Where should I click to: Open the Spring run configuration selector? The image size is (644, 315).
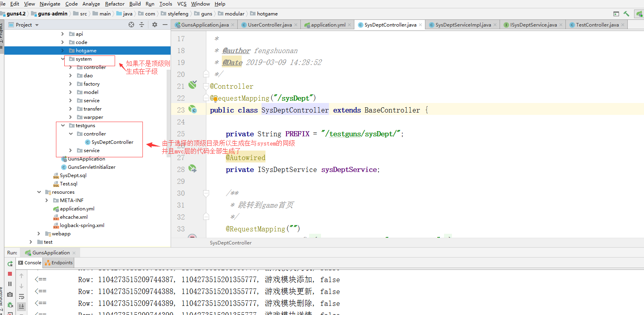click(x=640, y=13)
